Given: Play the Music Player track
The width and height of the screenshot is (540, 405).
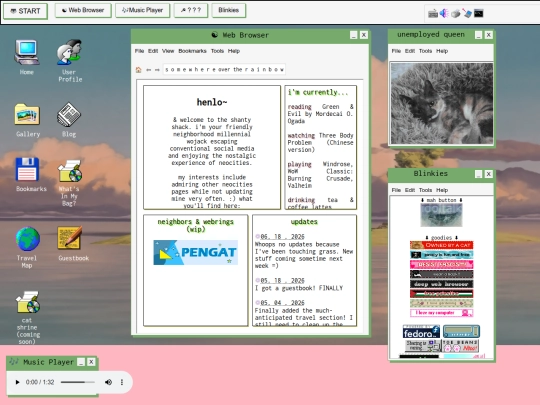Looking at the screenshot, I should 17,382.
